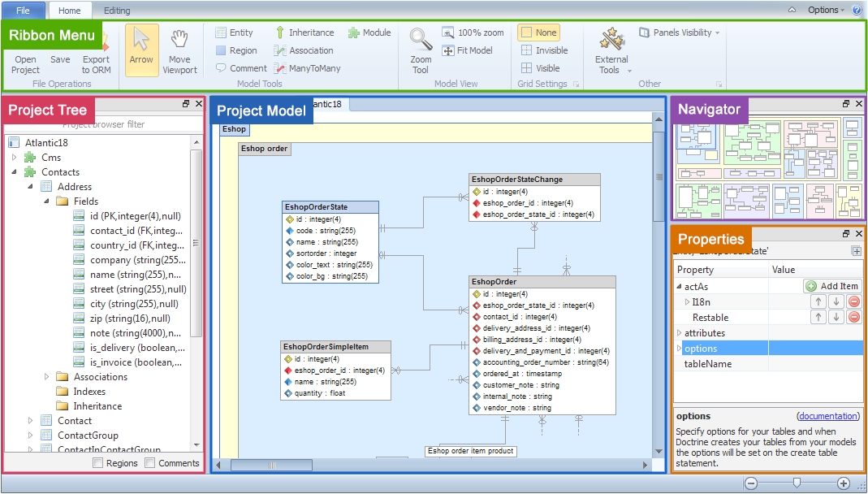Open the File menu tab

click(x=23, y=11)
